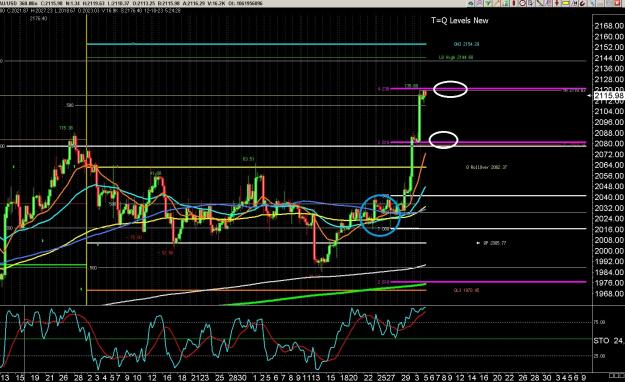Click the symbol quote line in the top bar
Image resolution: width=625 pixels, height=382 pixels.
(x=132, y=3)
